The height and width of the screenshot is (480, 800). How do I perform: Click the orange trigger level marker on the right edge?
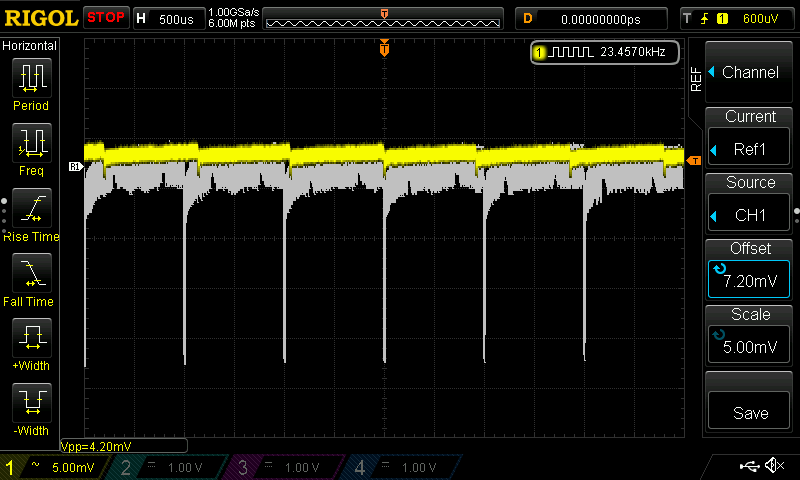coord(694,161)
